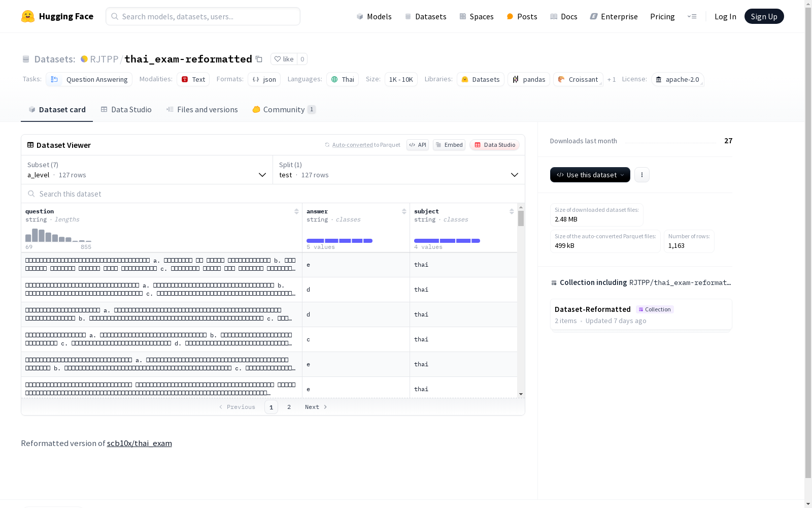The image size is (812, 508).
Task: Open more options kebab next to Use this dataset
Action: pos(642,175)
